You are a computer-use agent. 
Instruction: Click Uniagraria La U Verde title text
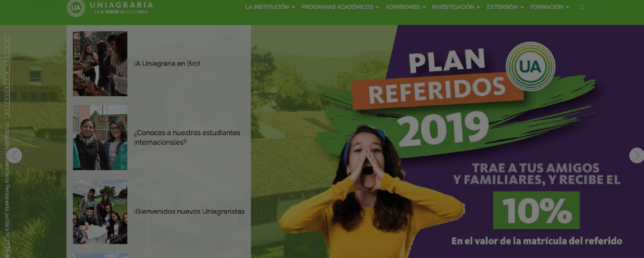(121, 8)
